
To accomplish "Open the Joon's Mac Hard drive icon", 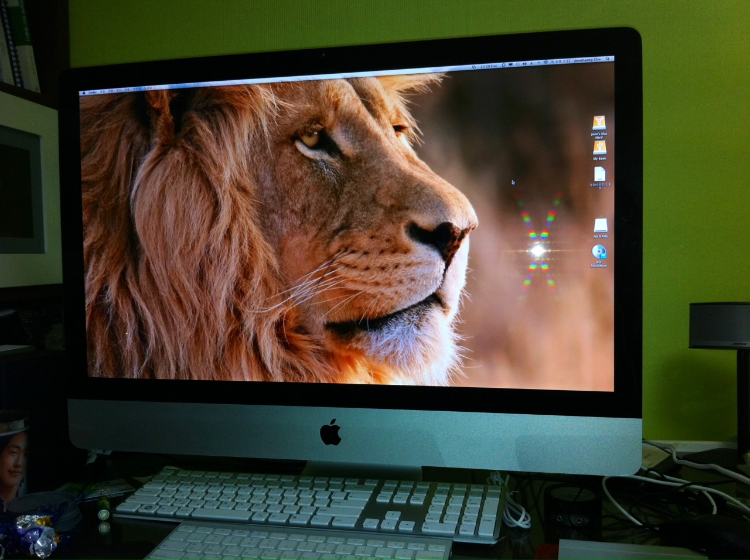I will [598, 124].
